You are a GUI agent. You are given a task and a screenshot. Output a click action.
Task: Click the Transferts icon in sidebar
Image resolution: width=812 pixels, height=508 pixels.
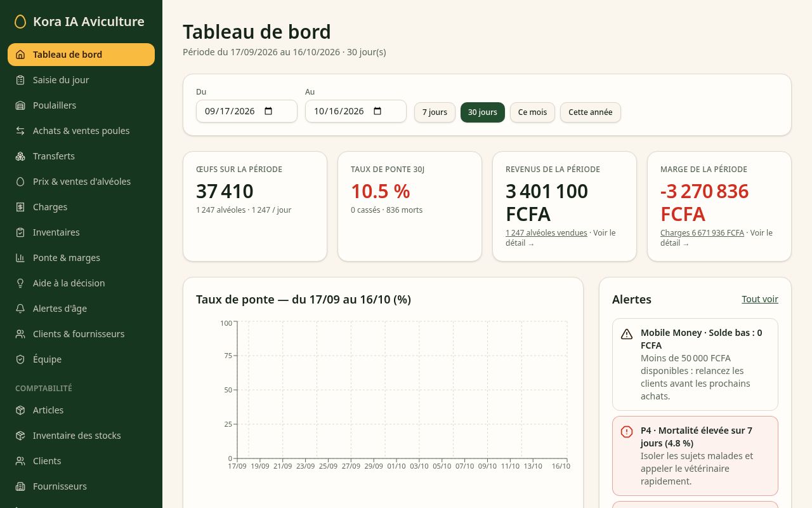coord(20,156)
